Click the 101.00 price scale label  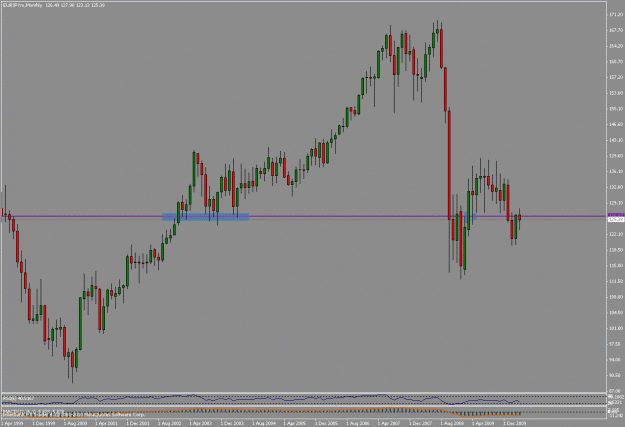coord(616,328)
